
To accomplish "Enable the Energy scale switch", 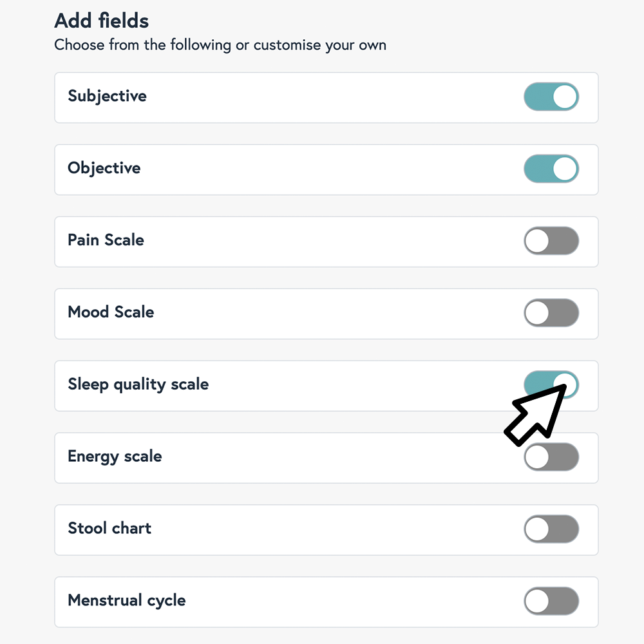I will [551, 458].
